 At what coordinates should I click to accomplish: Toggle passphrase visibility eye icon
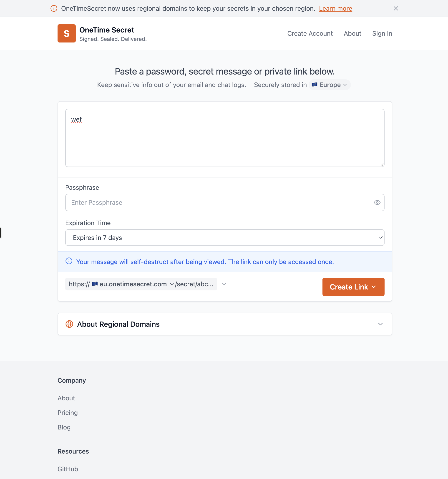pos(377,203)
